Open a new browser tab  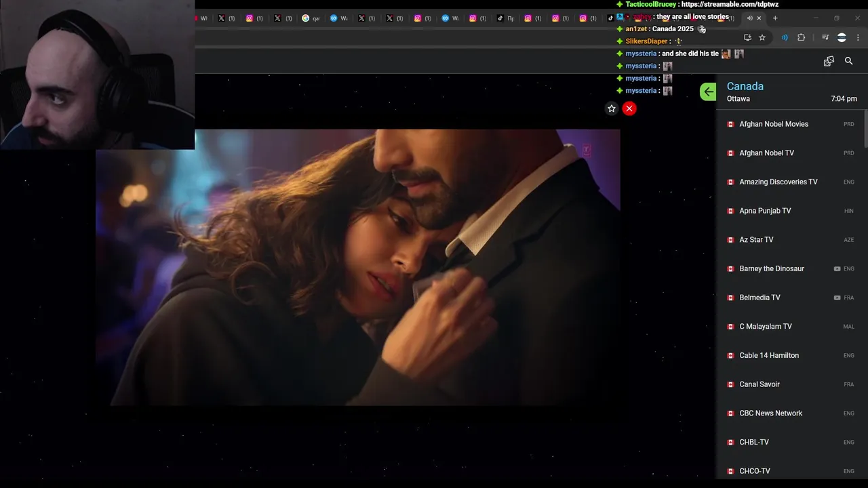(x=775, y=18)
